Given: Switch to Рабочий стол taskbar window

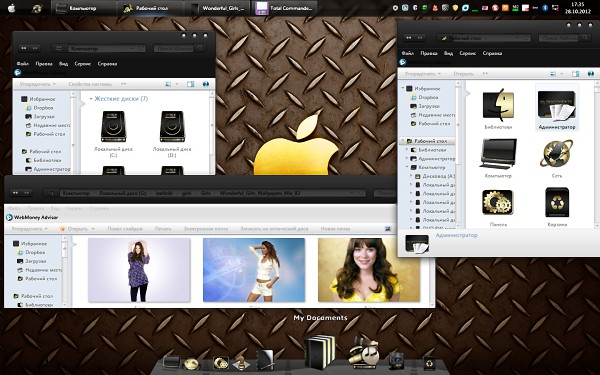Looking at the screenshot, I should [x=150, y=8].
